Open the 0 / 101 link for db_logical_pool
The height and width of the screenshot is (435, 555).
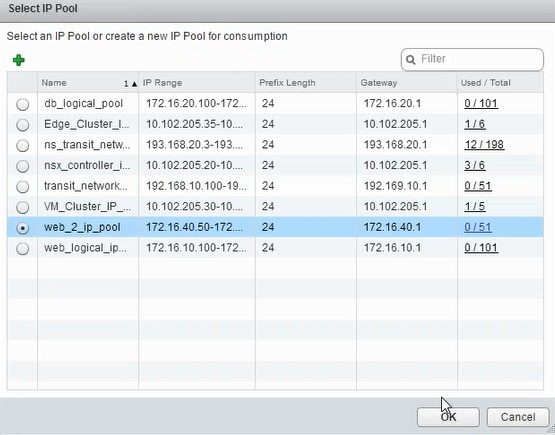click(481, 103)
